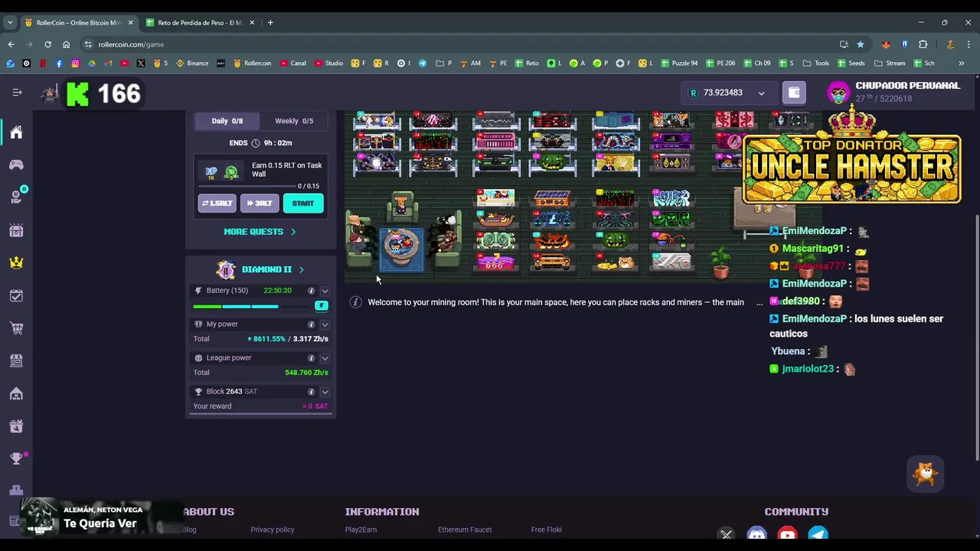Screen dimensions: 980x551
Task: Open the Free Floki footer link
Action: [547, 530]
